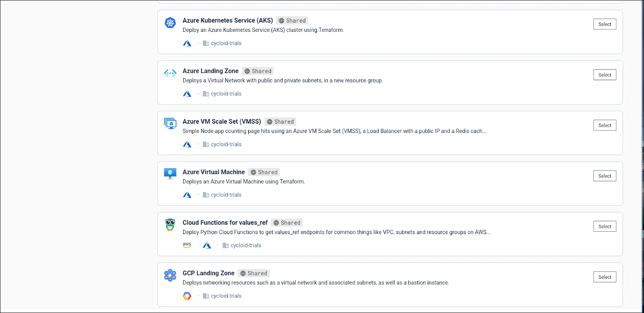Select the Azure Landing Zone stack

click(x=605, y=75)
